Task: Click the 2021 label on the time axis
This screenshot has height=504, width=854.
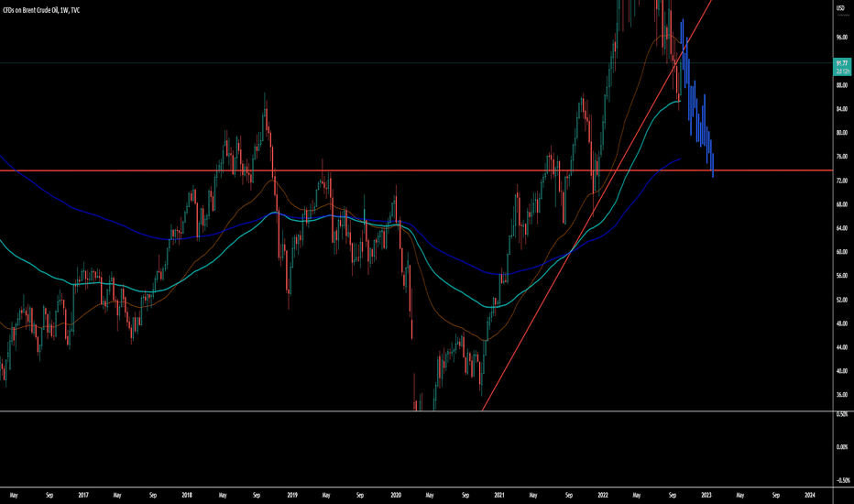Action: tap(499, 495)
